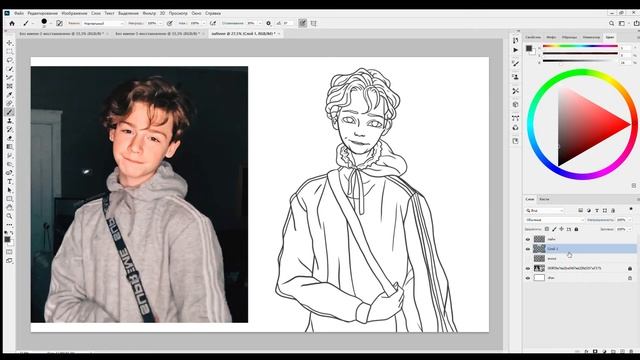The height and width of the screenshot is (360, 640).
Task: Toggle visibility of the фон layer
Action: tap(528, 278)
